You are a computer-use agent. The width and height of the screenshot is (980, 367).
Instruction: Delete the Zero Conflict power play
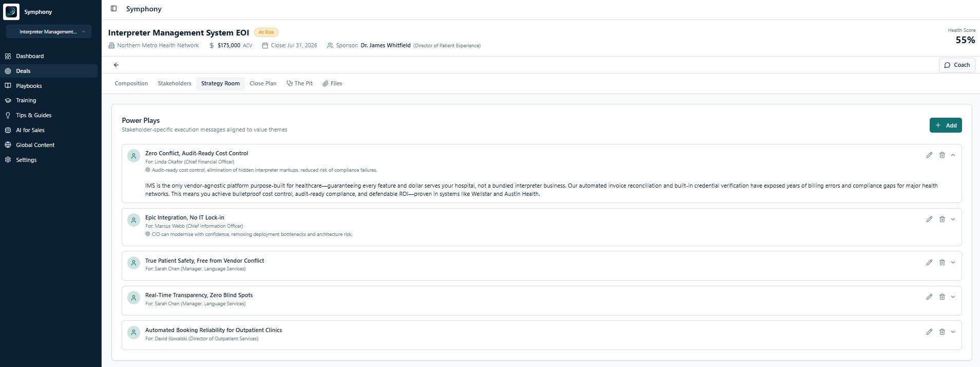click(x=941, y=155)
